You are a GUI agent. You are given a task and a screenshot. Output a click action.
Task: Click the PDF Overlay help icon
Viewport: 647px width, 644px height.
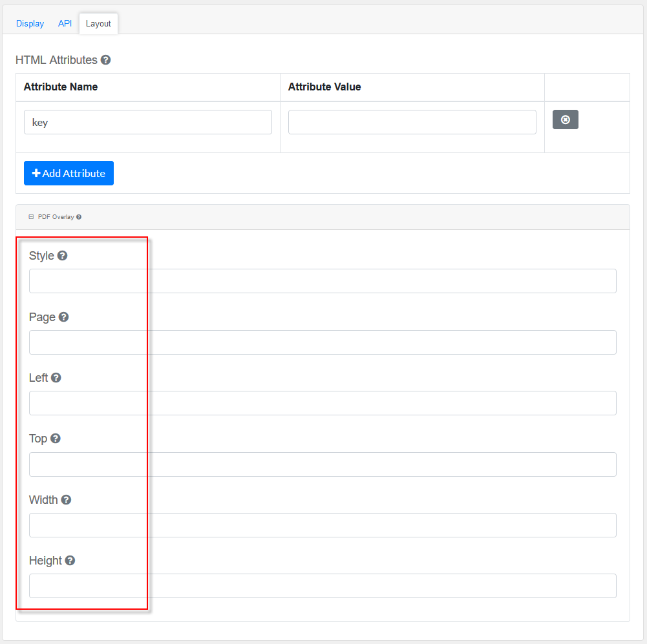click(79, 217)
